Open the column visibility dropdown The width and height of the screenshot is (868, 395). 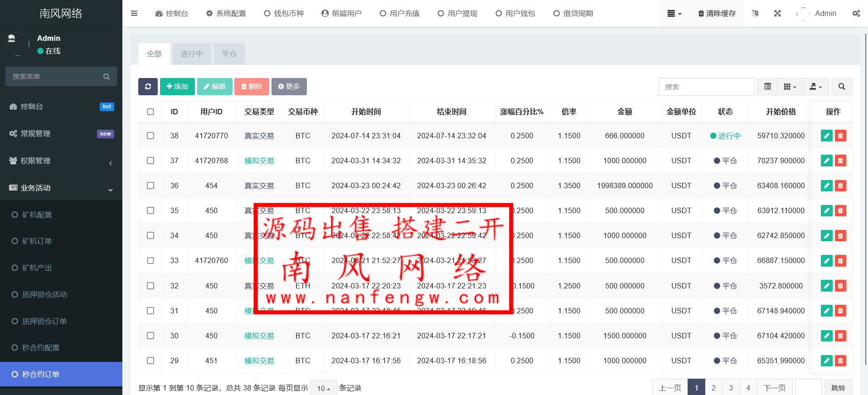[790, 87]
